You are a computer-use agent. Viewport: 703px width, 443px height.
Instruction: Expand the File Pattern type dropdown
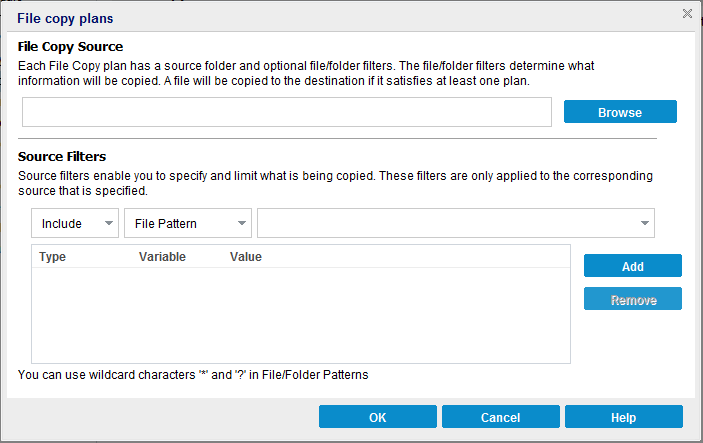click(x=186, y=223)
